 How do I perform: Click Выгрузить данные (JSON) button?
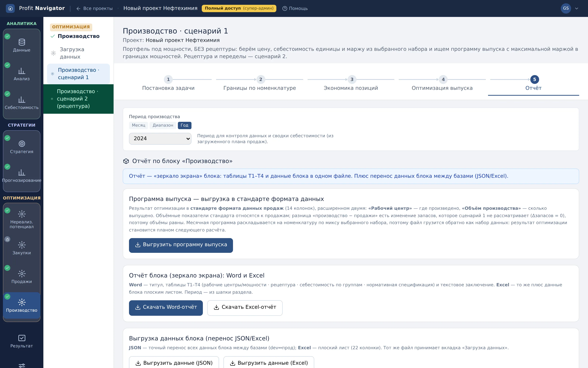[x=174, y=363]
